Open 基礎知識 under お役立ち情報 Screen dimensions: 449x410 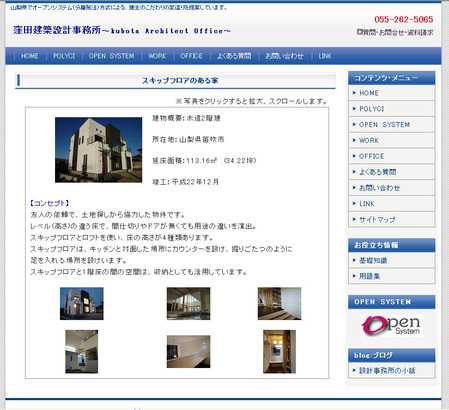(392, 260)
